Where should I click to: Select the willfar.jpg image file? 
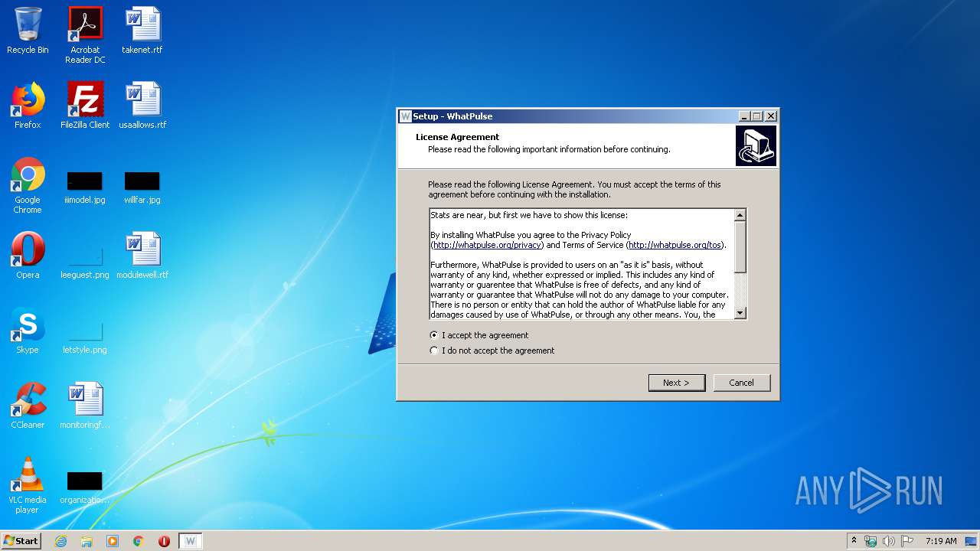click(x=142, y=188)
